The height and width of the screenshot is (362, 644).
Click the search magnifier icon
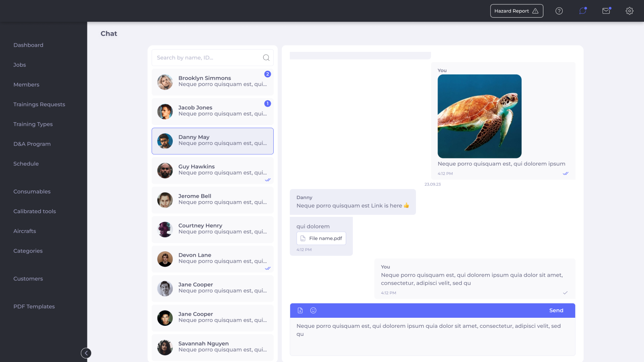[266, 58]
